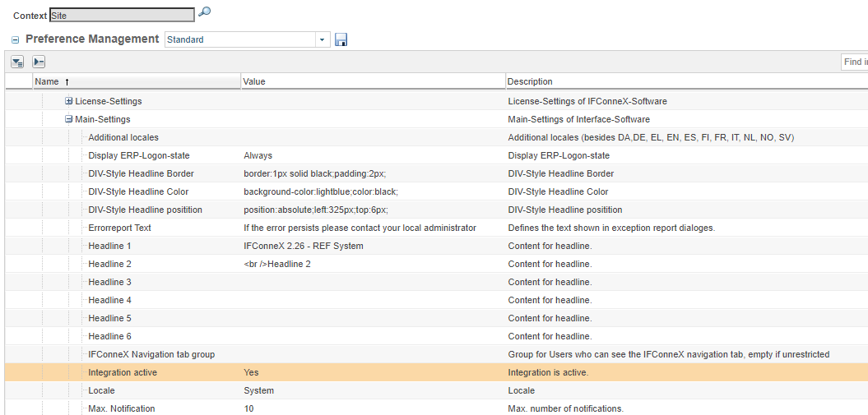Open the Standard view dropdown
The image size is (868, 415).
(x=323, y=39)
